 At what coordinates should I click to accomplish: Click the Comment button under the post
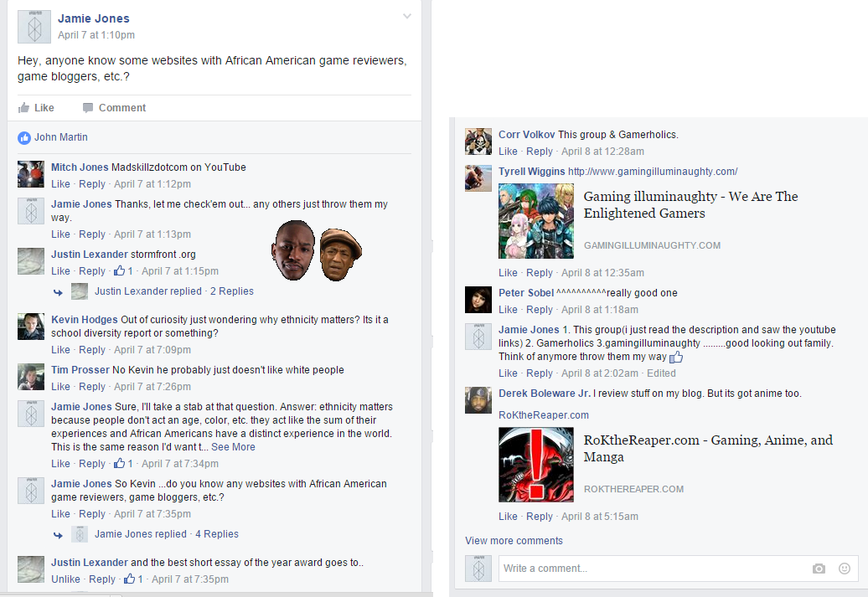click(x=114, y=108)
